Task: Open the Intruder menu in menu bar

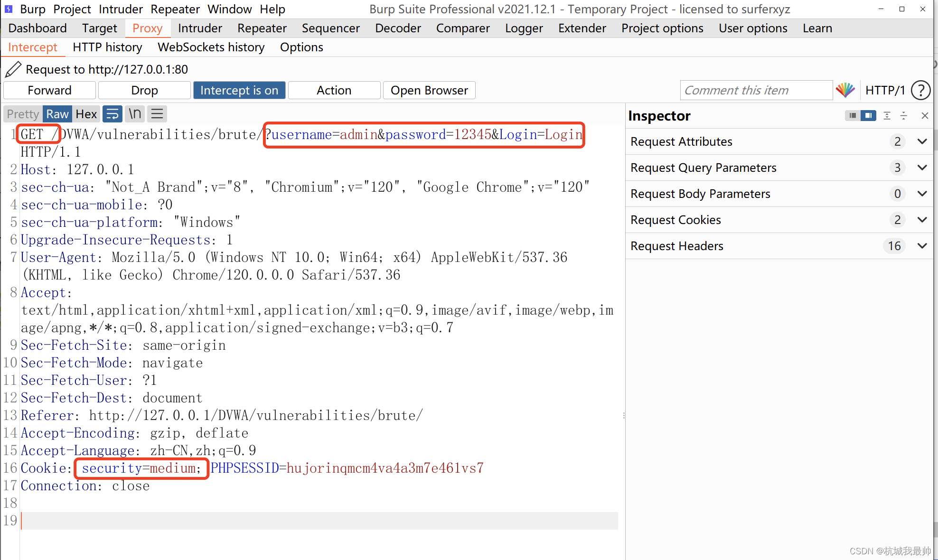Action: [121, 9]
